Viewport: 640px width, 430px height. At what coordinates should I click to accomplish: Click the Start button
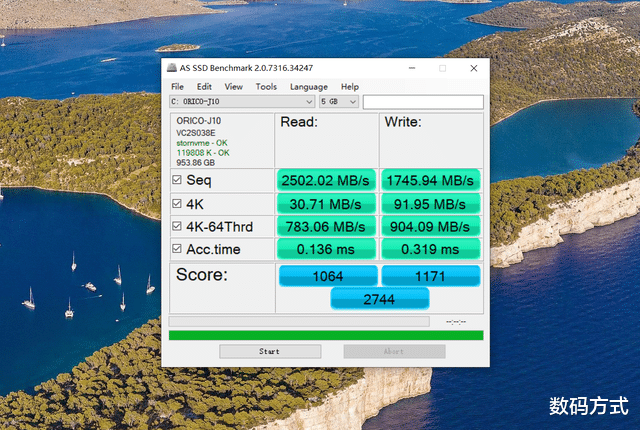[270, 351]
